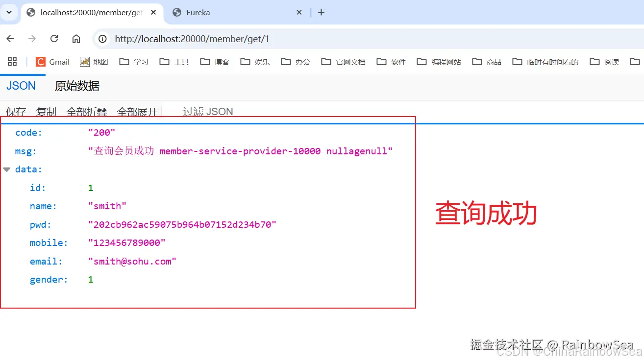The height and width of the screenshot is (362, 644).
Task: Open the 办公 bookmark folder
Action: coord(296,62)
